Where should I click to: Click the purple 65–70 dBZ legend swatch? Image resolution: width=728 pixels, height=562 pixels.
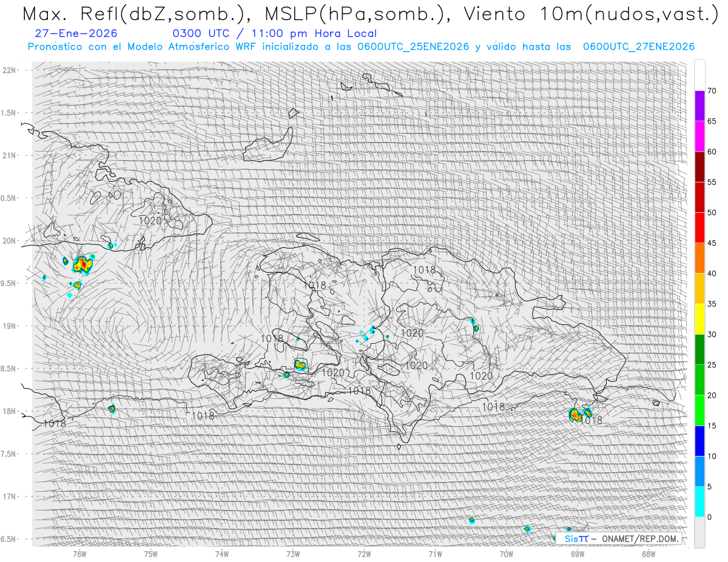click(699, 106)
